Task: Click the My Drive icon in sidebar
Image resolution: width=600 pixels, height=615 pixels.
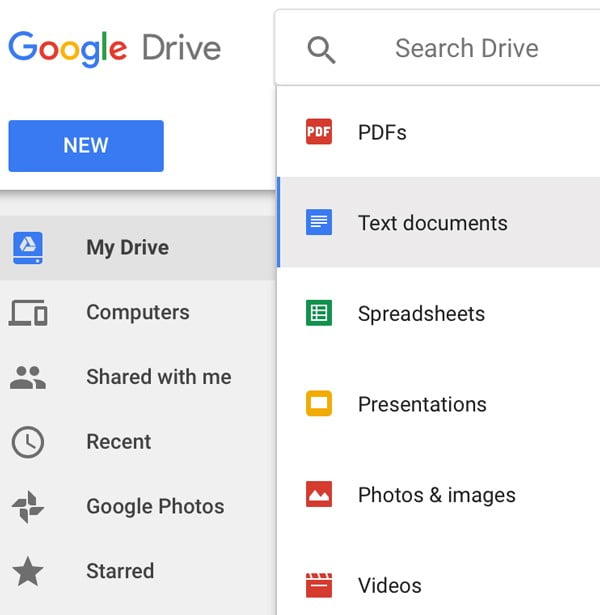Action: [x=28, y=247]
